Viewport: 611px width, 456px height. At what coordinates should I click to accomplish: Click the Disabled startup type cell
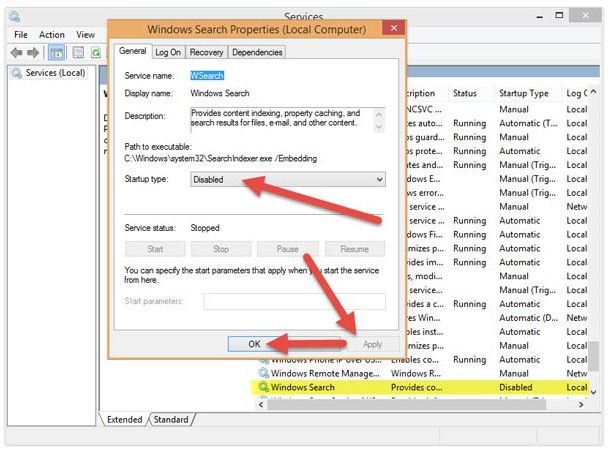[x=516, y=387]
